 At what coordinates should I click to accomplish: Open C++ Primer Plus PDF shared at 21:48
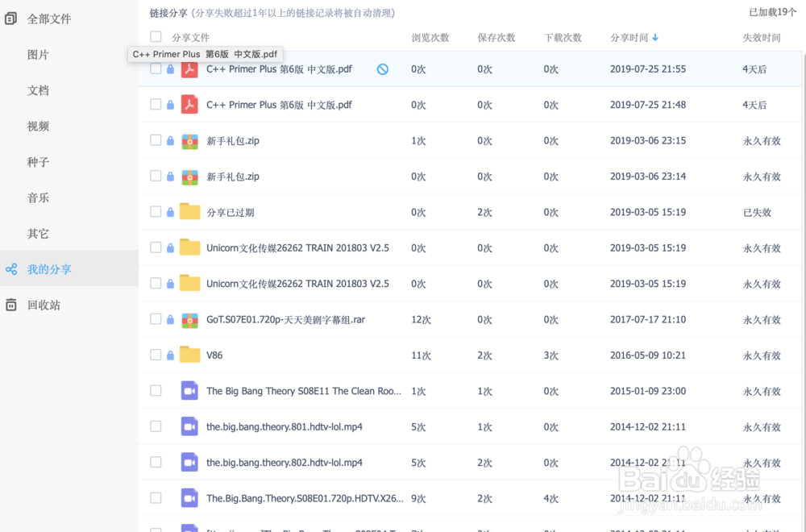tap(279, 105)
